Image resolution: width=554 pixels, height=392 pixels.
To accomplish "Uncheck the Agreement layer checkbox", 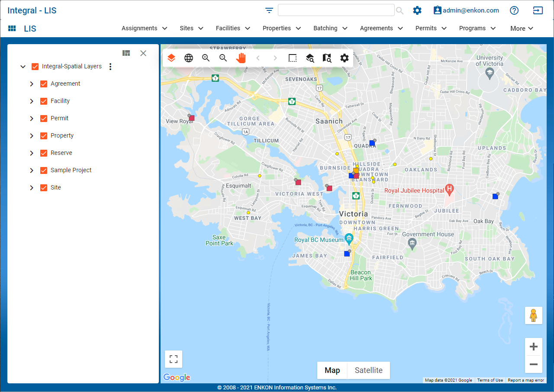I will [44, 84].
